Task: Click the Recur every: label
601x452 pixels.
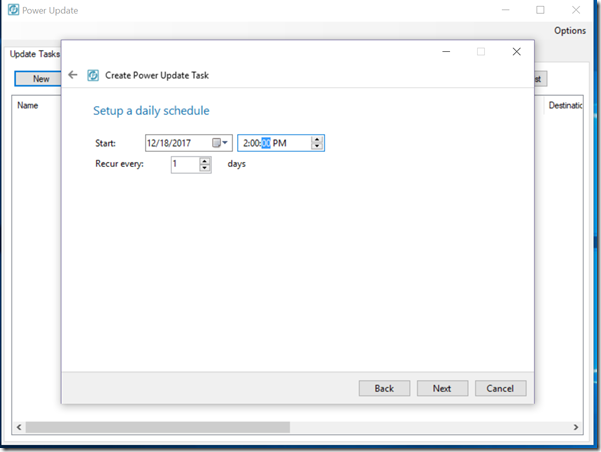Action: [119, 164]
